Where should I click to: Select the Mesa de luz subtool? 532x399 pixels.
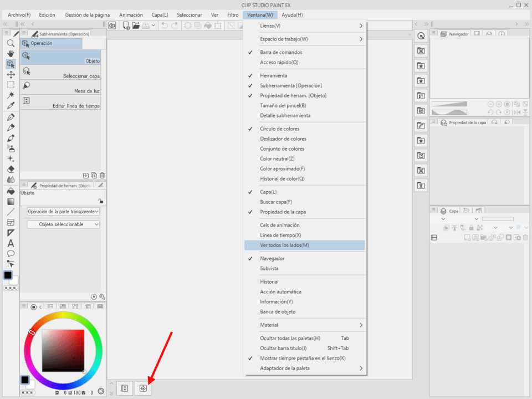61,87
